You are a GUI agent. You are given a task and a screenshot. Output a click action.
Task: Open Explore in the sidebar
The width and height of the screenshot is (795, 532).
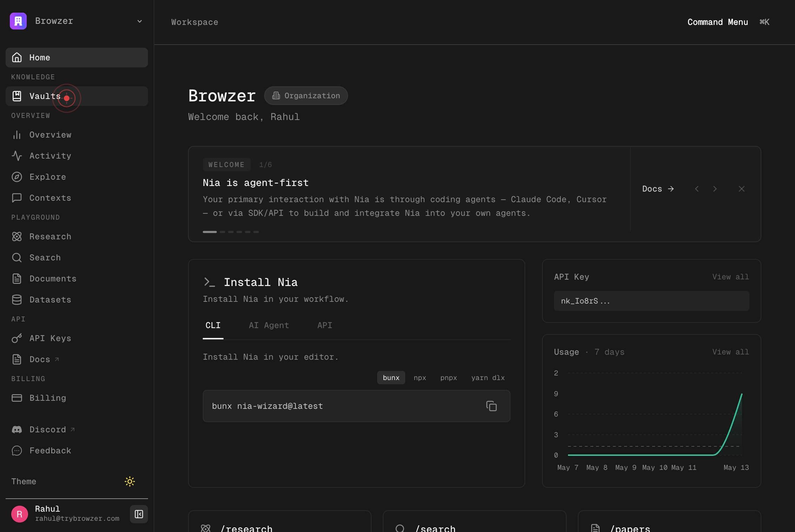[77, 177]
